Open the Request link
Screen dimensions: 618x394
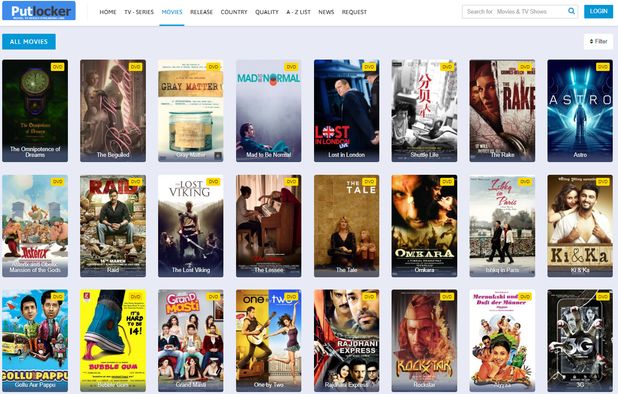tap(354, 12)
